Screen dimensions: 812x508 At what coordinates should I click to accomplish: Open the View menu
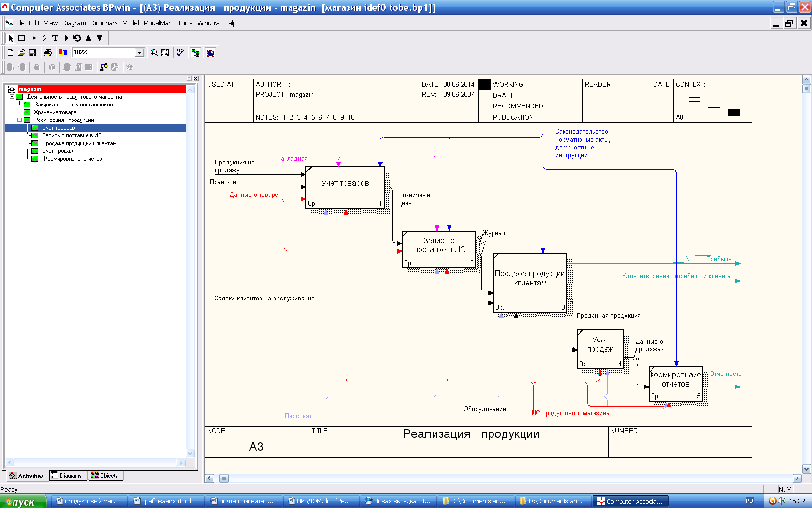point(51,23)
